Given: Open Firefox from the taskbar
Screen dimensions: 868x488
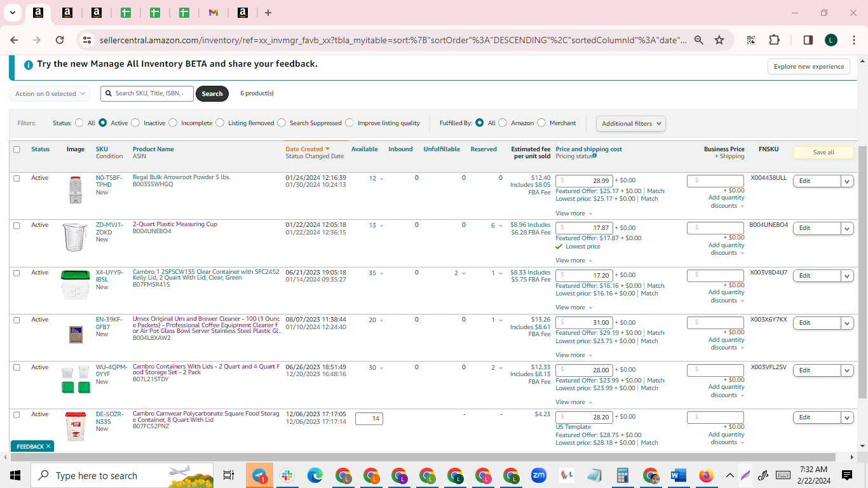Looking at the screenshot, I should tap(706, 475).
